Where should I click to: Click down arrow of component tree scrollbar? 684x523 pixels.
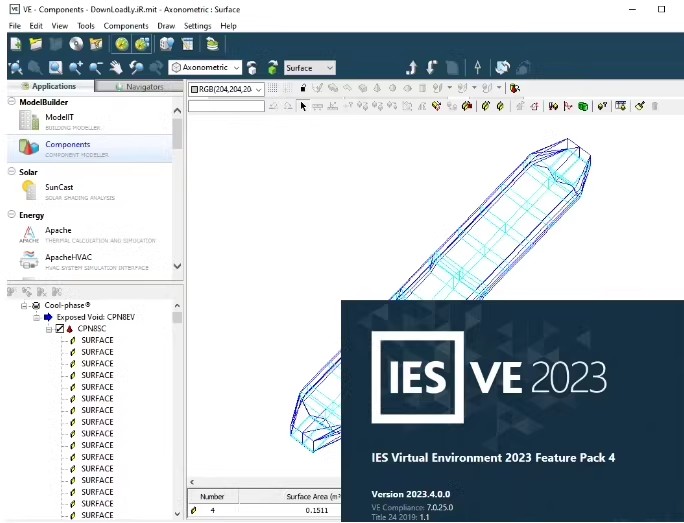click(177, 514)
